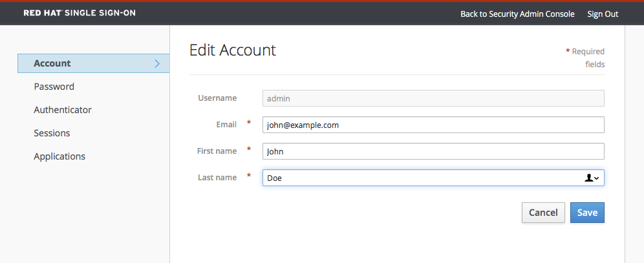Screen dimensions: 644x263
Task: Open the Password section
Action: 54,87
